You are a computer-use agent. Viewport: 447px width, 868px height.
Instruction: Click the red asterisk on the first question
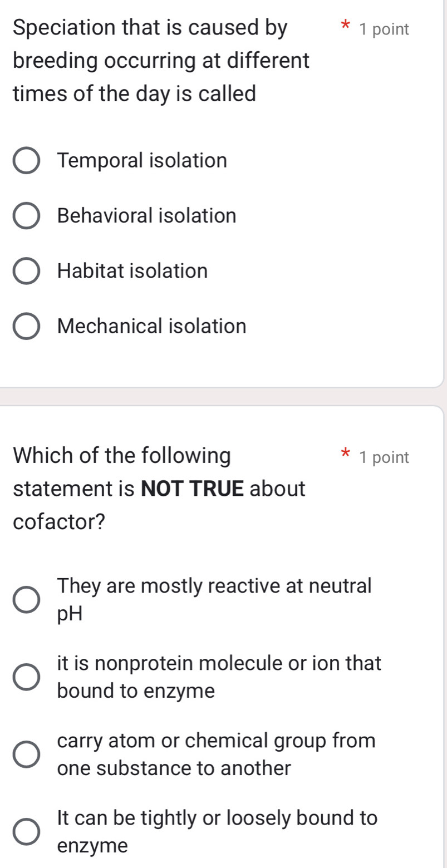point(345,27)
